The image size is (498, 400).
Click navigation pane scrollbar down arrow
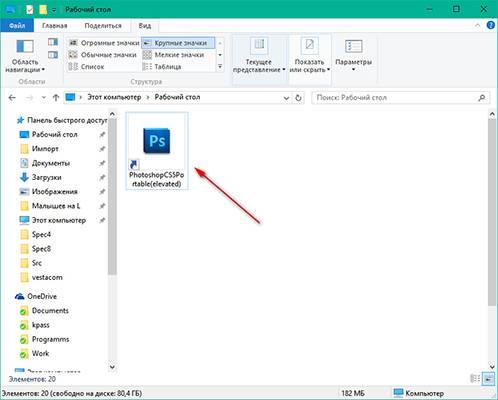(x=112, y=367)
